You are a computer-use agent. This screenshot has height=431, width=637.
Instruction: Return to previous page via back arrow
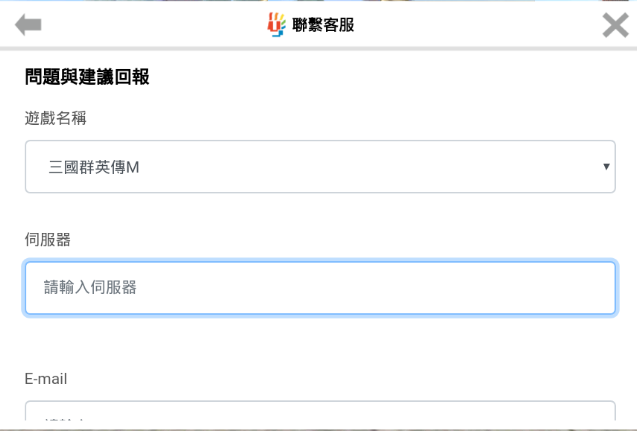pyautogui.click(x=28, y=25)
